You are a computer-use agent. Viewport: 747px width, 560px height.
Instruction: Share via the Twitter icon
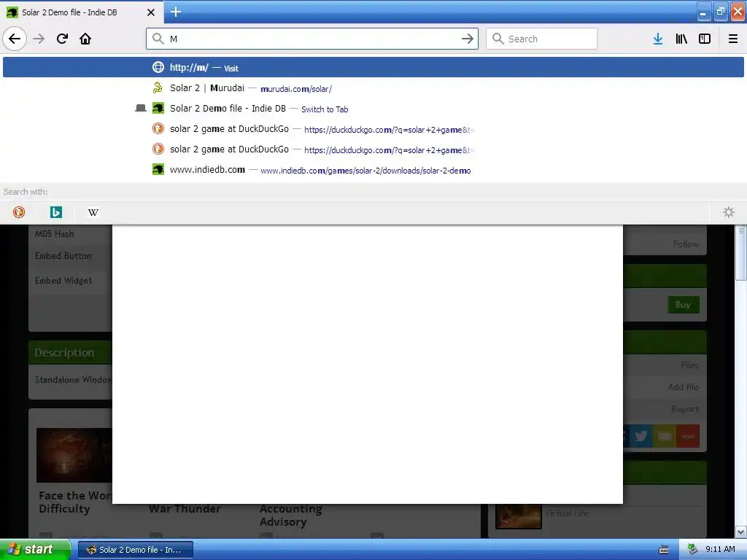(x=641, y=436)
